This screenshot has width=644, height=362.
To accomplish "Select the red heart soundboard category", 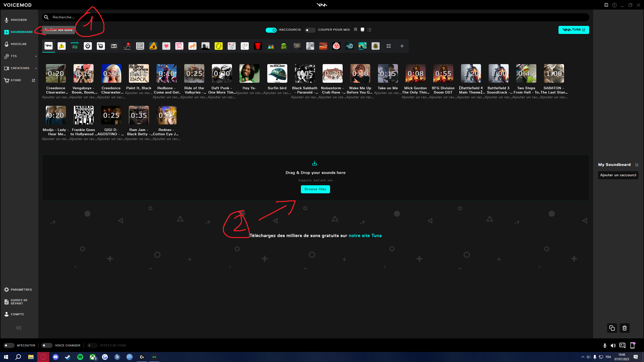I will [166, 46].
